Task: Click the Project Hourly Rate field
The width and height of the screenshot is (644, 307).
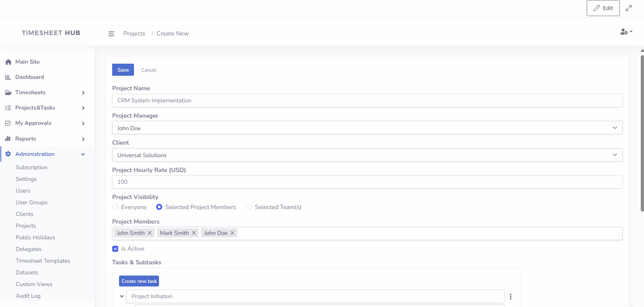Action: point(367,182)
